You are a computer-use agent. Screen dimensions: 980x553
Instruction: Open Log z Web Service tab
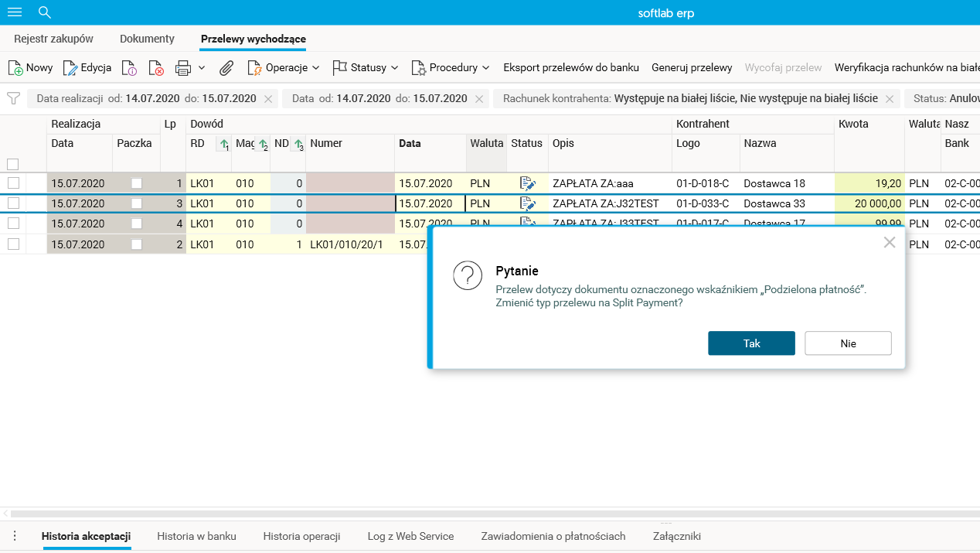410,536
